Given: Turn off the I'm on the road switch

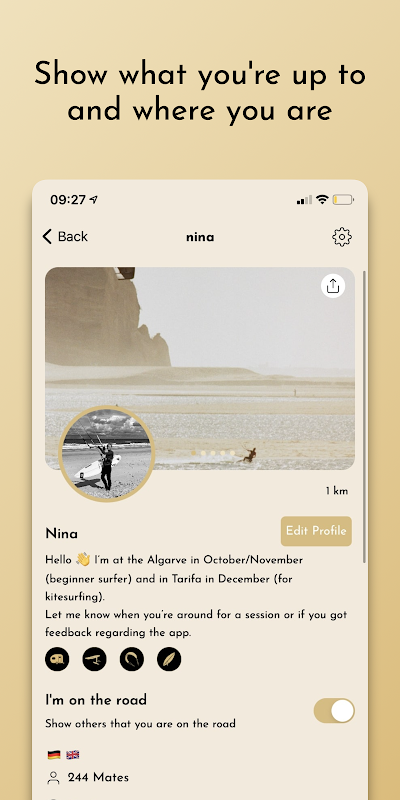Looking at the screenshot, I should 334,711.
